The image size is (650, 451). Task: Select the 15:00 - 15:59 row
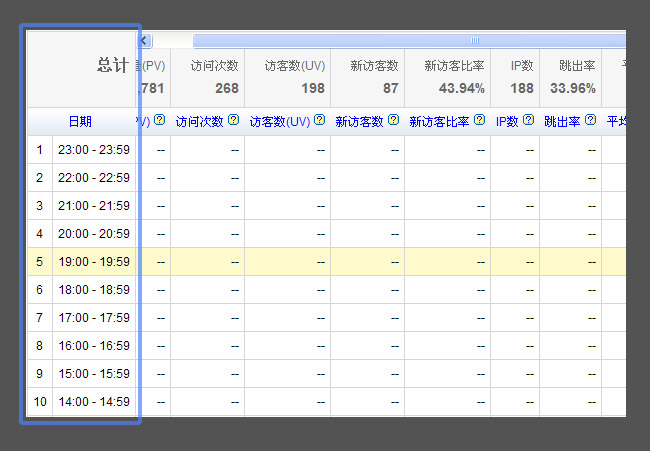[327, 374]
